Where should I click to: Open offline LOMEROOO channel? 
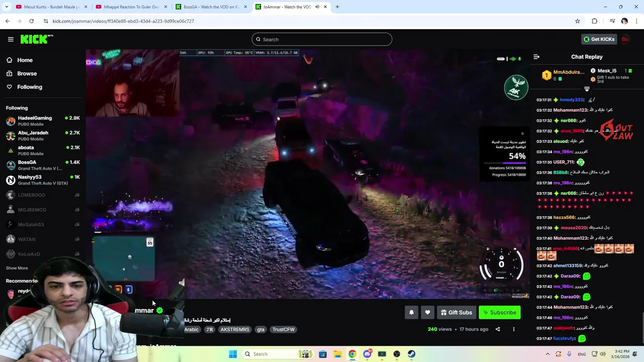click(x=43, y=195)
